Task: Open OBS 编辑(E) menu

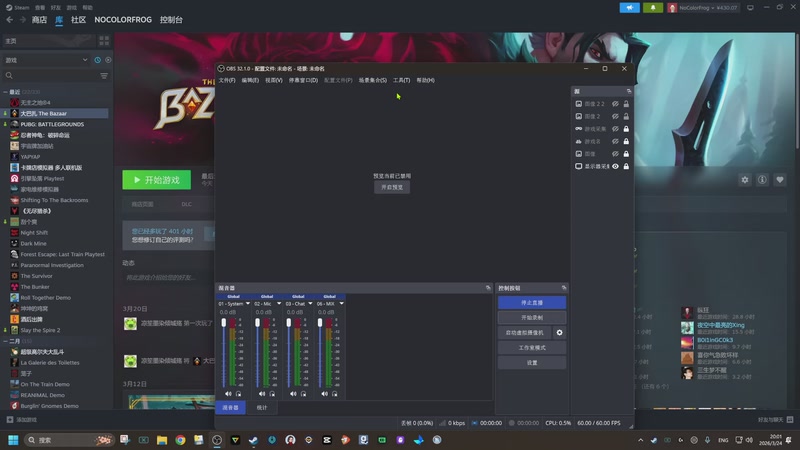Action: [x=250, y=80]
